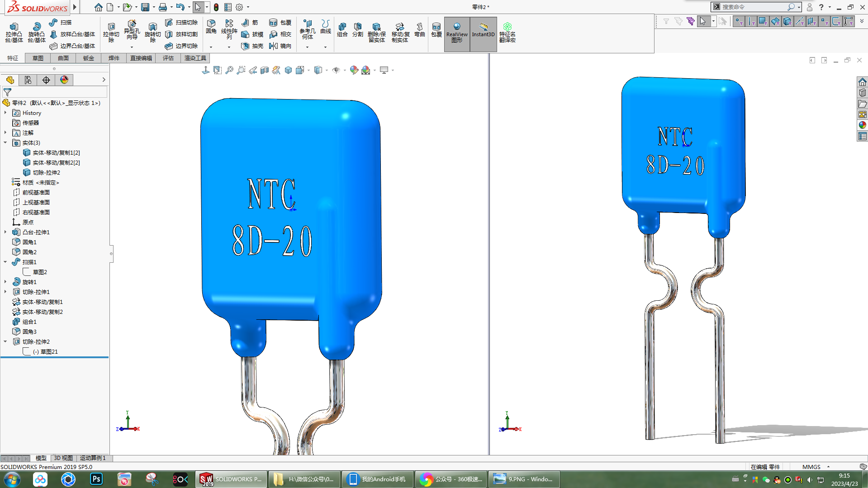Expand the 注解 annotations node
868x488 pixels.
[x=5, y=133]
